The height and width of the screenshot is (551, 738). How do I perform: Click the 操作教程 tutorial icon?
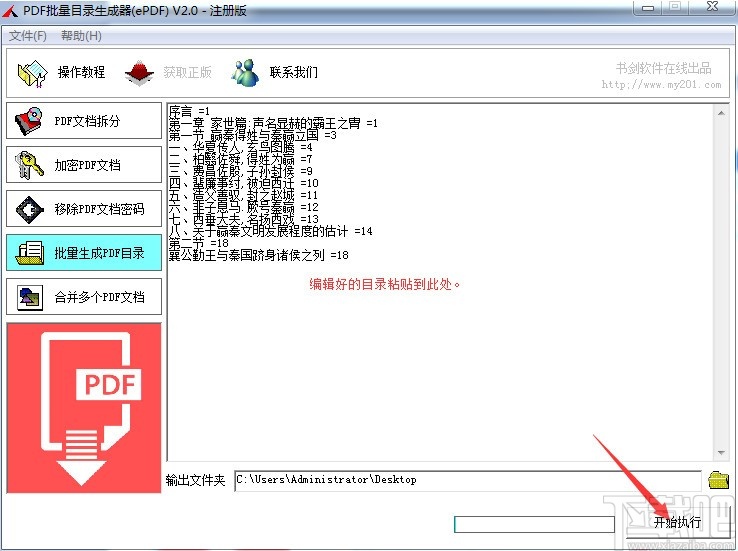32,73
